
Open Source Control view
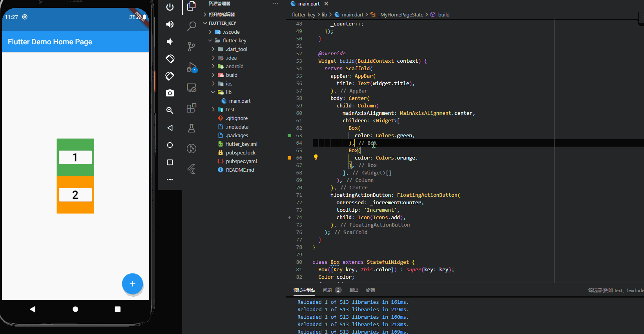tap(192, 47)
